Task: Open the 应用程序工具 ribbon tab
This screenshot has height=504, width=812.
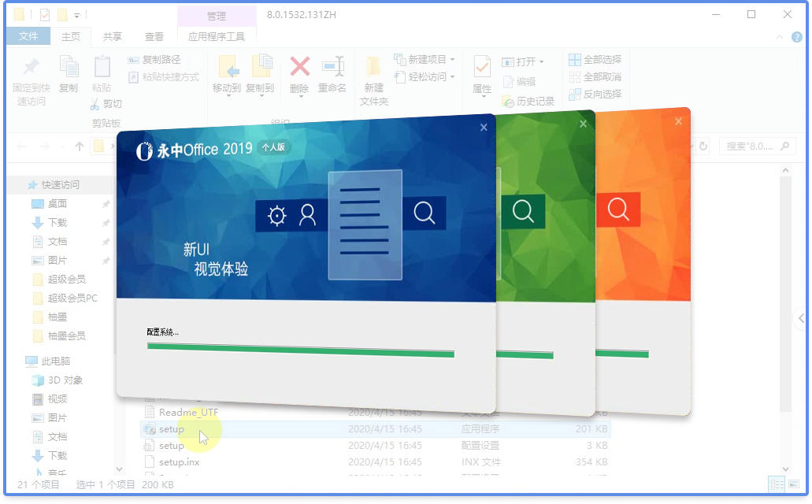Action: click(x=216, y=35)
